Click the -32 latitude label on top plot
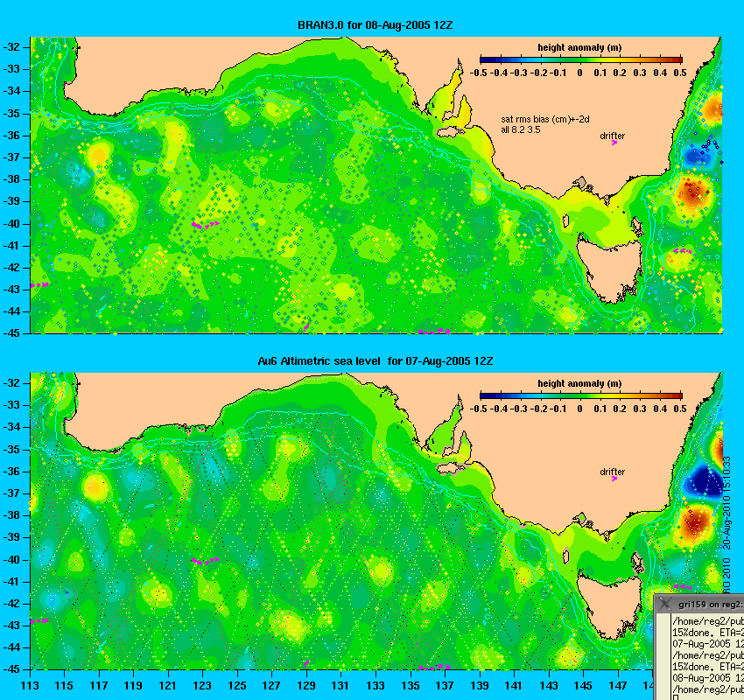This screenshot has height=700, width=744. click(11, 47)
